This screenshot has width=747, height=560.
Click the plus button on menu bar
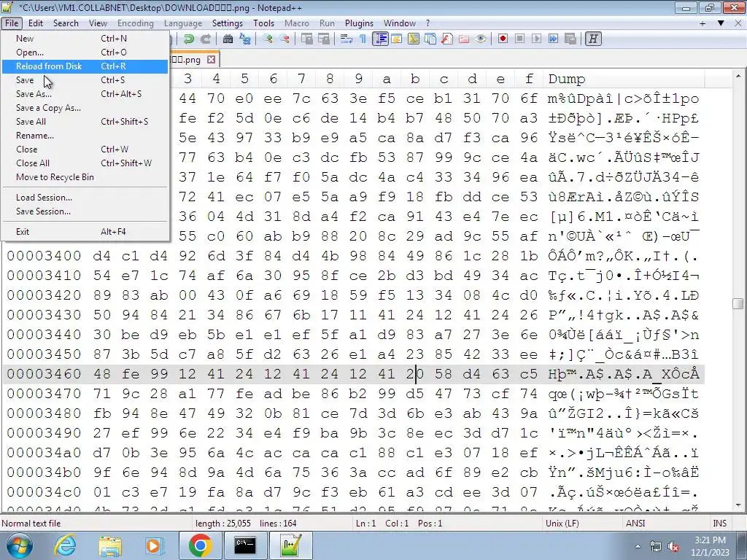tap(703, 23)
